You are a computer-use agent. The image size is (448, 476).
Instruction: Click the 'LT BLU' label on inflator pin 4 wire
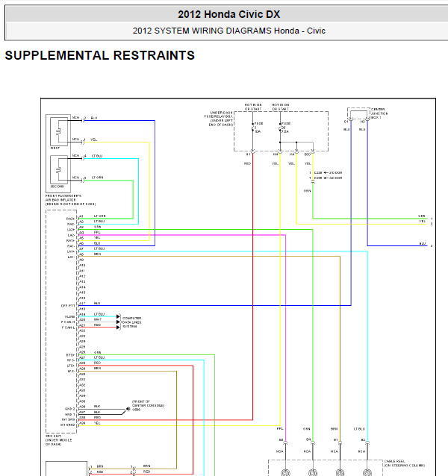[97, 156]
